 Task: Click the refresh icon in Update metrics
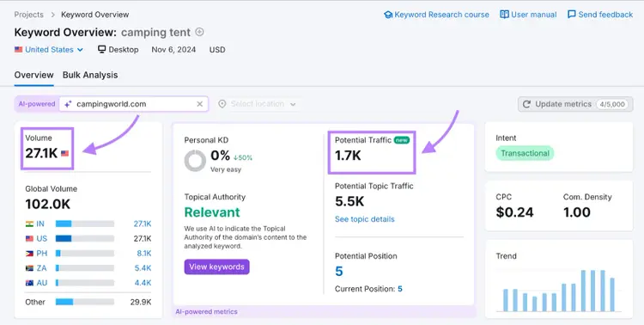[x=526, y=104]
